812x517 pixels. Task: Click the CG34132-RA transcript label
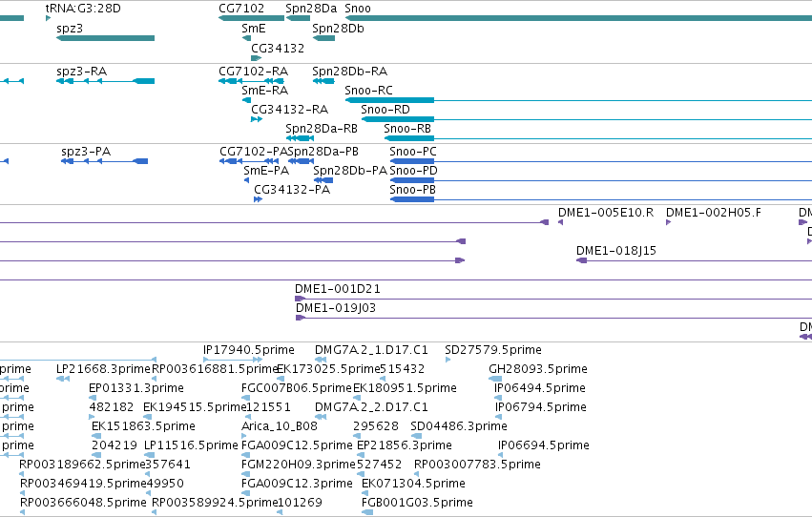[x=289, y=109]
